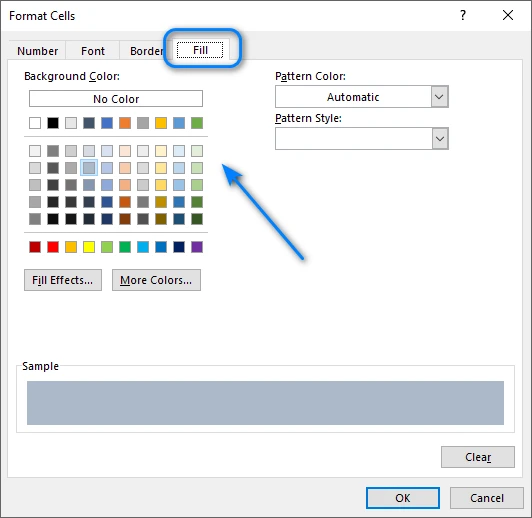Open the Fill Effects dialog
The image size is (532, 518).
63,280
